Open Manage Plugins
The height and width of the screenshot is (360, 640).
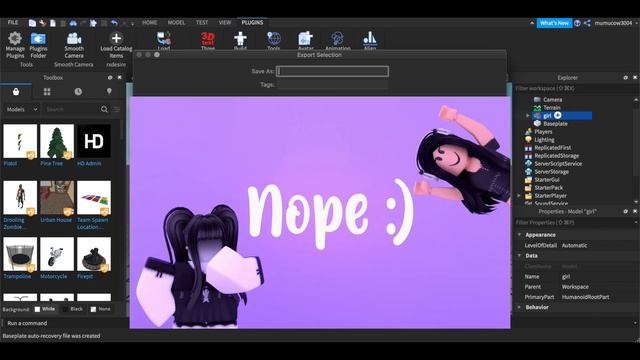pyautogui.click(x=15, y=45)
